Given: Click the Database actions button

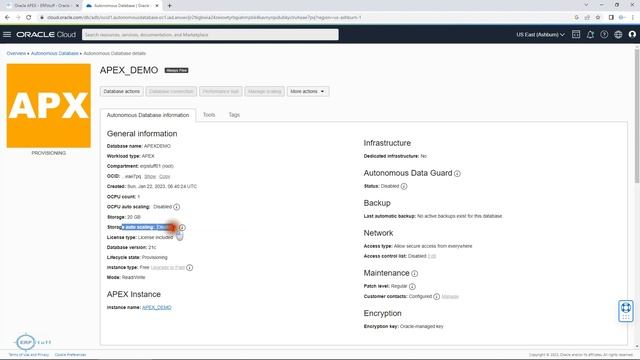Looking at the screenshot, I should 122,91.
